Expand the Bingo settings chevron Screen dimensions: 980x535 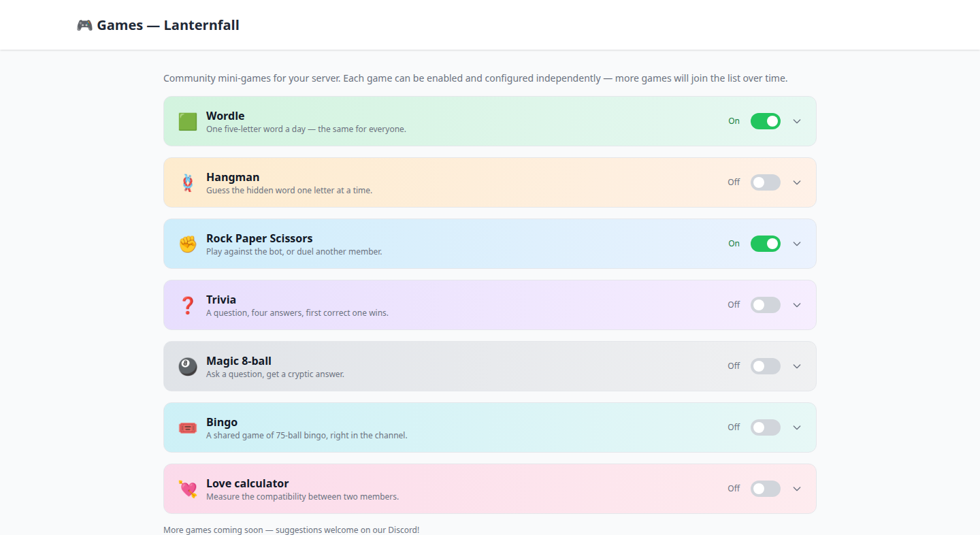(797, 427)
